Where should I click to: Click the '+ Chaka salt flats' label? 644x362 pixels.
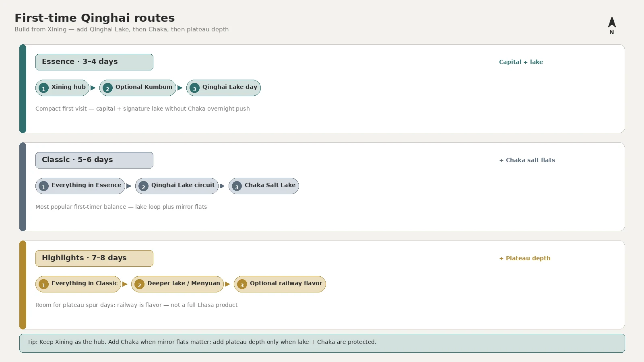527,160
